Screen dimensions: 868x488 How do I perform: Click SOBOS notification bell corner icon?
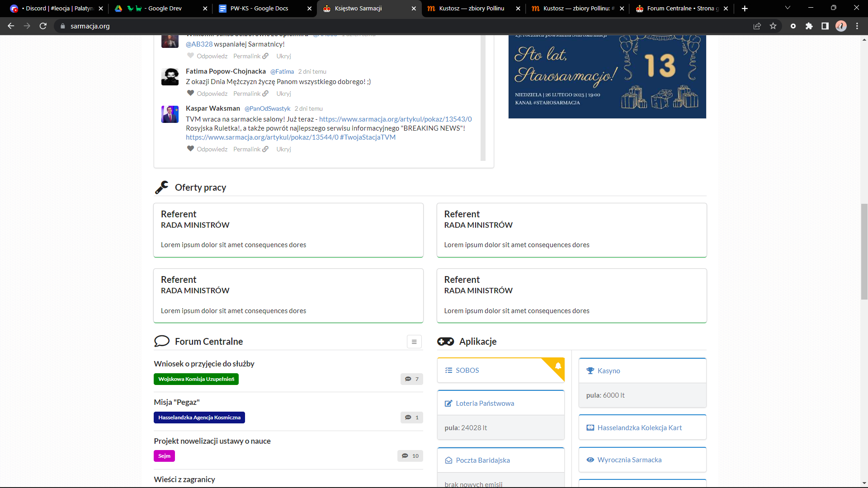pos(558,366)
